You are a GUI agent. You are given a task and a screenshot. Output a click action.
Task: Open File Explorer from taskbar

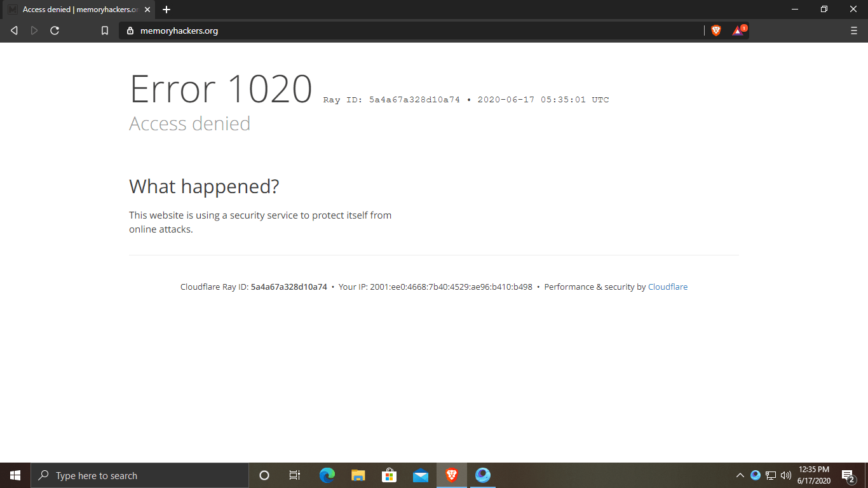coord(358,475)
